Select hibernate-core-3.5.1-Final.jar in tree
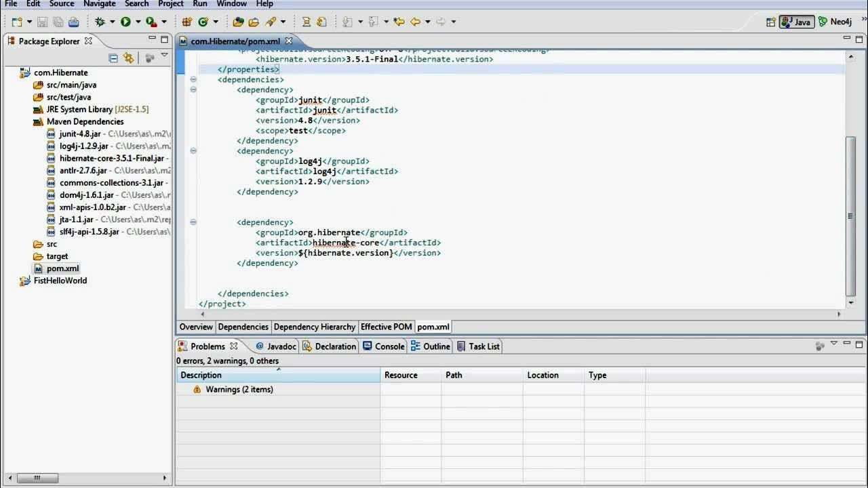Image resolution: width=868 pixels, height=488 pixels. [106, 159]
